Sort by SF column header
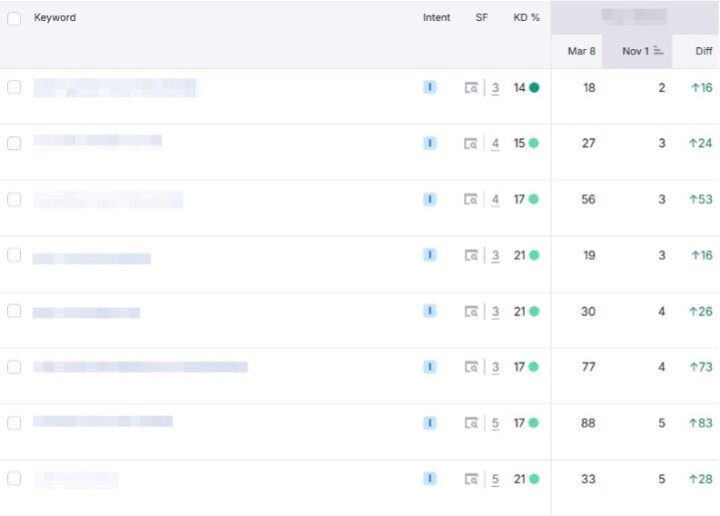720x516 pixels. [x=481, y=17]
